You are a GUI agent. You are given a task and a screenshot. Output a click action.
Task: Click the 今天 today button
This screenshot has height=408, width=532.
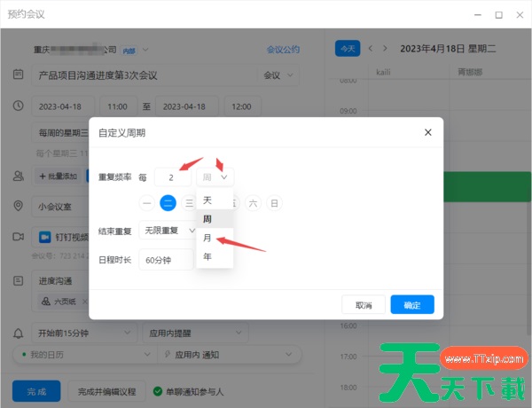(348, 49)
